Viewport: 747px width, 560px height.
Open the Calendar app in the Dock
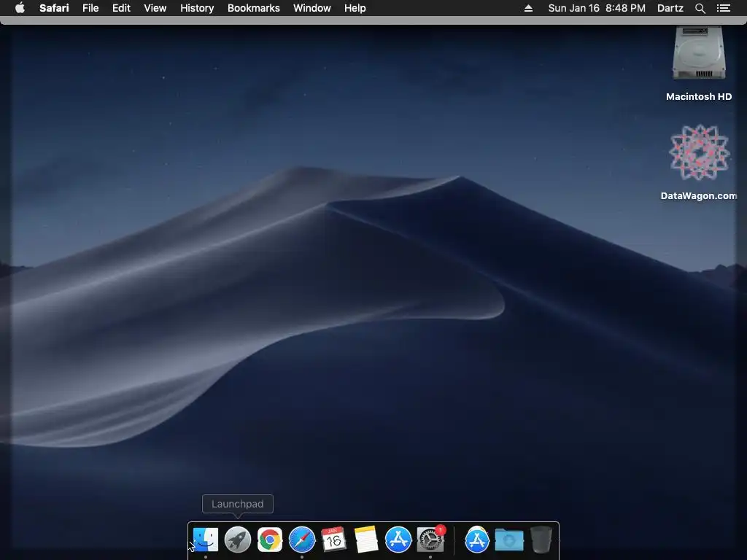click(x=333, y=540)
